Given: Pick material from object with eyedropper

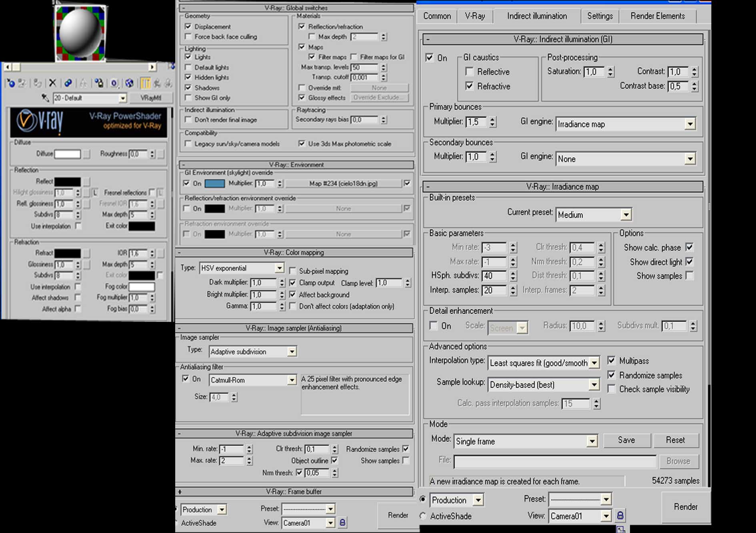Looking at the screenshot, I should (45, 98).
